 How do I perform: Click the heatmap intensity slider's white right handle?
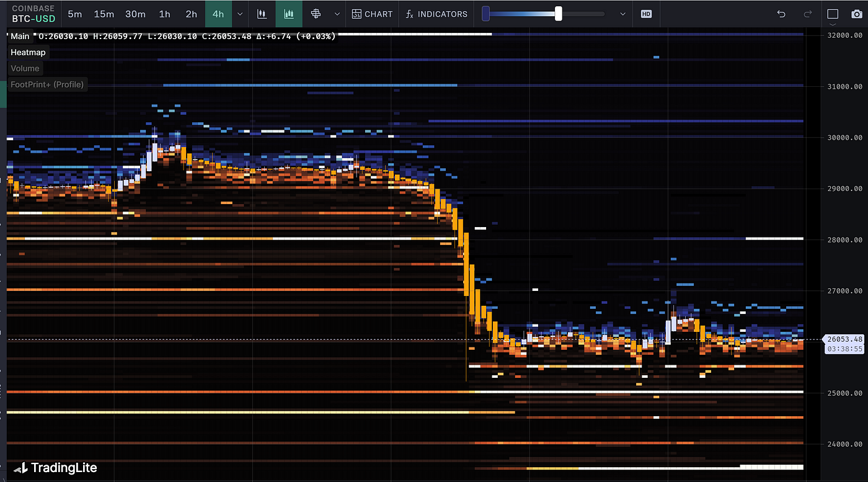point(559,14)
